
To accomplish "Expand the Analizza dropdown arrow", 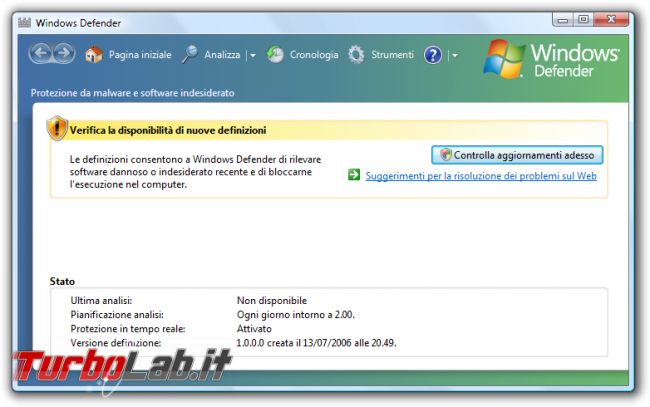I will click(253, 55).
